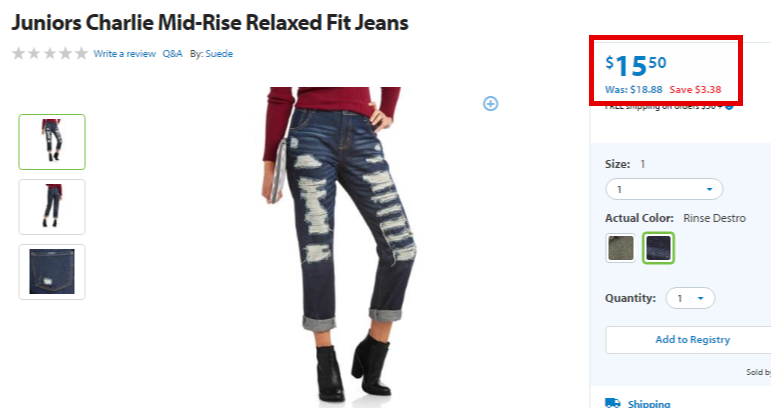Select the first front-view jeans thumbnail

coord(52,142)
